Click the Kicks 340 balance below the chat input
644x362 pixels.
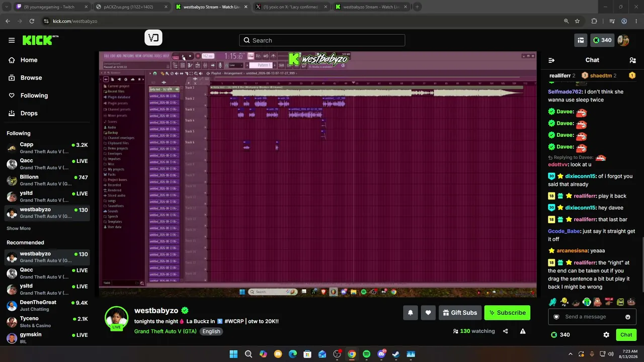click(x=560, y=335)
